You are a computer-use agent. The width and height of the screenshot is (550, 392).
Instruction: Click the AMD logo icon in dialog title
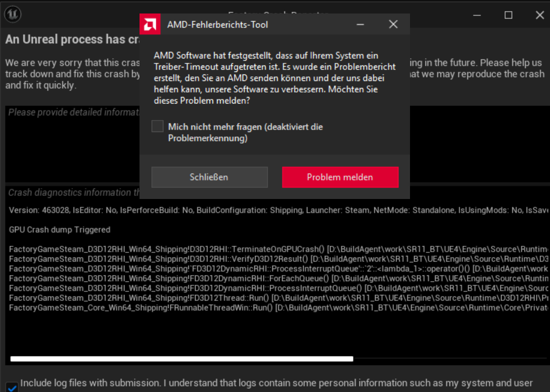click(150, 24)
